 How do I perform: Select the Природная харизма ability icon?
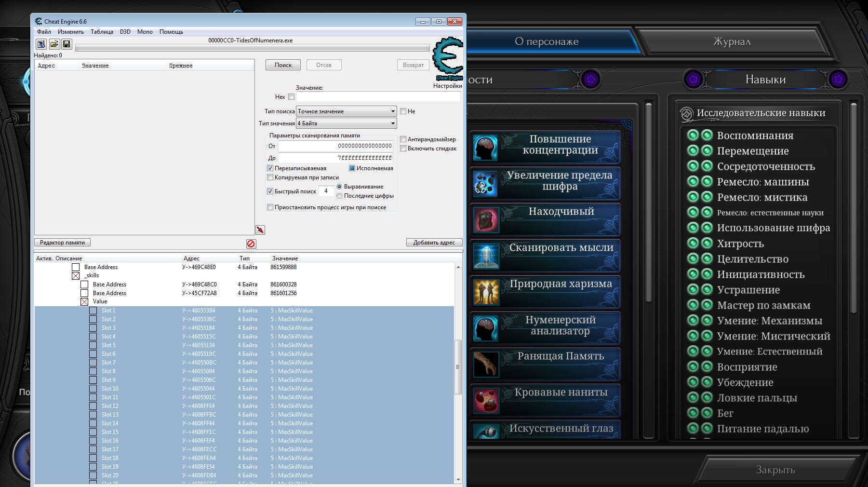485,292
